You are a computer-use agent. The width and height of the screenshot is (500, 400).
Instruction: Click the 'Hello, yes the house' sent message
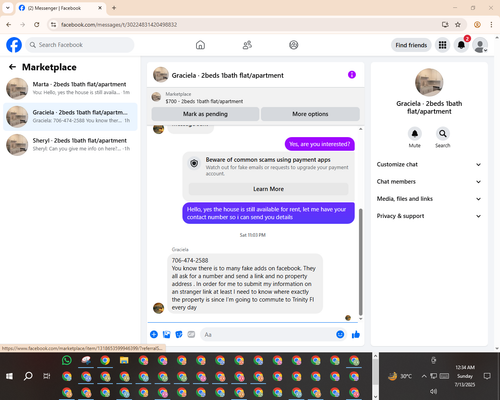click(x=268, y=213)
